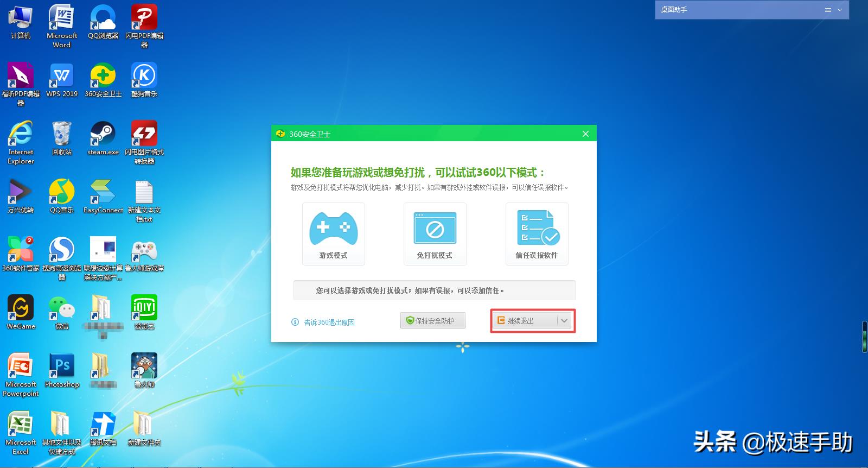Open the 桌面助手 menu icon
The height and width of the screenshot is (468, 868).
pos(828,10)
